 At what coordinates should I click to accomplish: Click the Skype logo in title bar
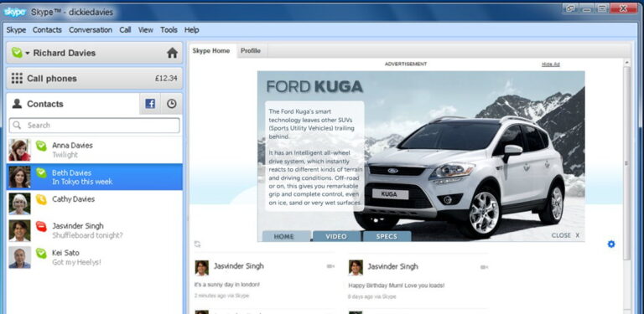point(14,13)
